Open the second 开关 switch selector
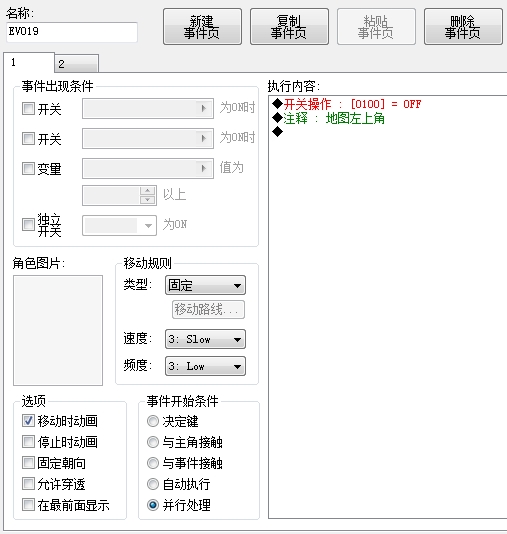The image size is (507, 534). point(148,138)
